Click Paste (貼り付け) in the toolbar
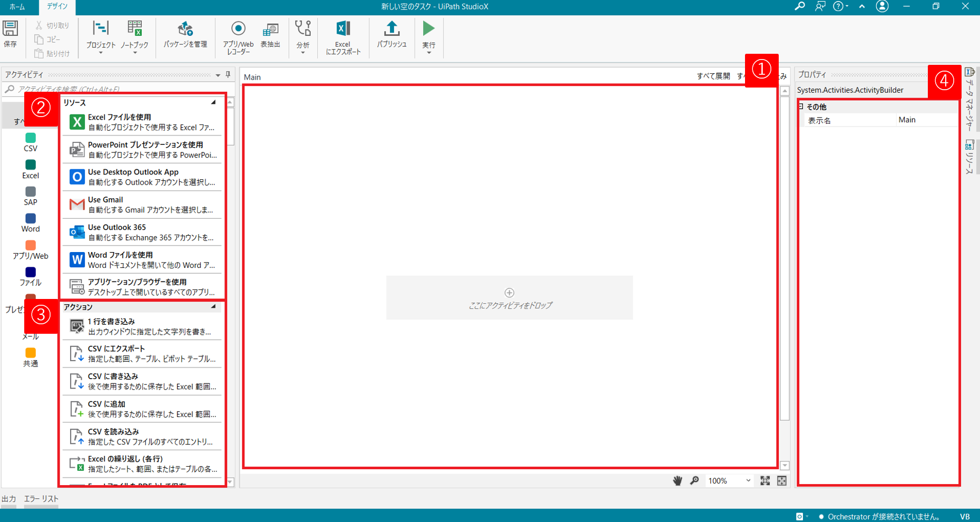Image resolution: width=980 pixels, height=522 pixels. point(52,53)
